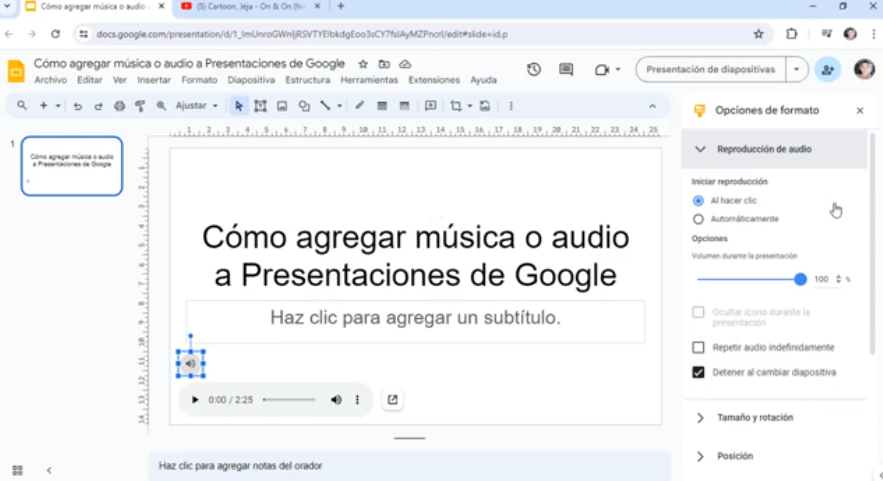The image size is (883, 481).
Task: Click the camera record icon
Action: tap(602, 70)
